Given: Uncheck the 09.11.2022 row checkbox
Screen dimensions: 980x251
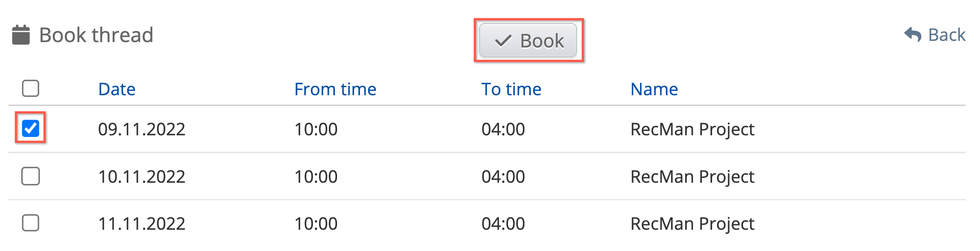Looking at the screenshot, I should pyautogui.click(x=31, y=128).
